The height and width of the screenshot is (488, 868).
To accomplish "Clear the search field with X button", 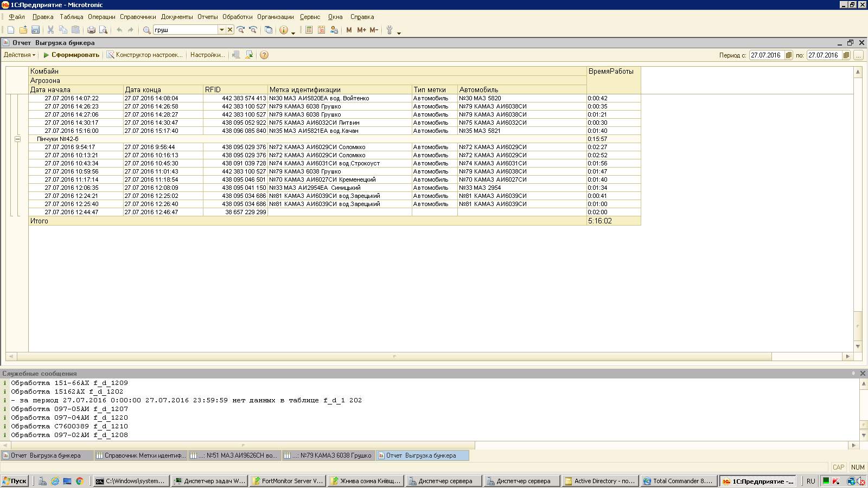I will pyautogui.click(x=230, y=30).
